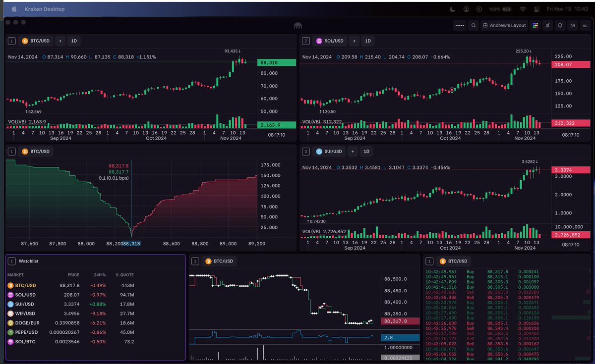595x364 pixels.
Task: Add an indicator with + on the BTC/USD chart
Action: pyautogui.click(x=59, y=41)
